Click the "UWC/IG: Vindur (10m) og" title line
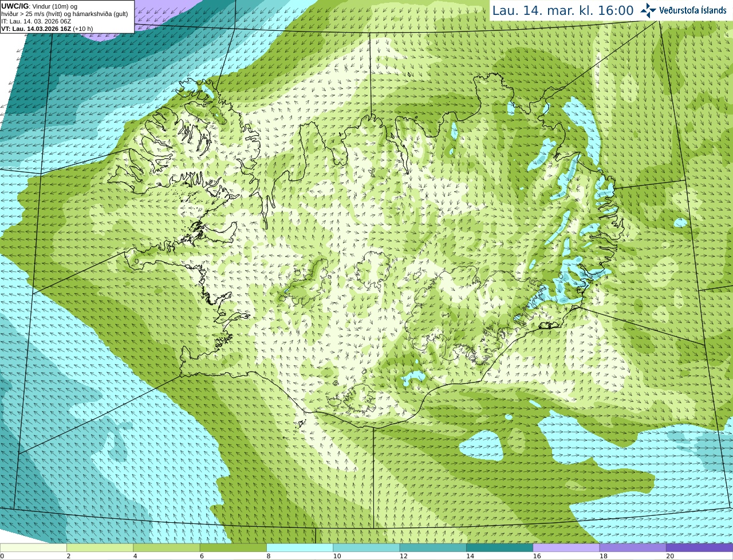The image size is (733, 560). click(39, 6)
